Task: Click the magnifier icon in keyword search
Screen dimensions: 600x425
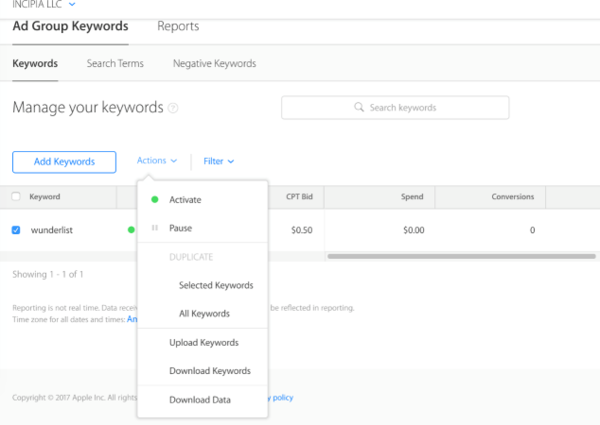Action: [x=360, y=107]
